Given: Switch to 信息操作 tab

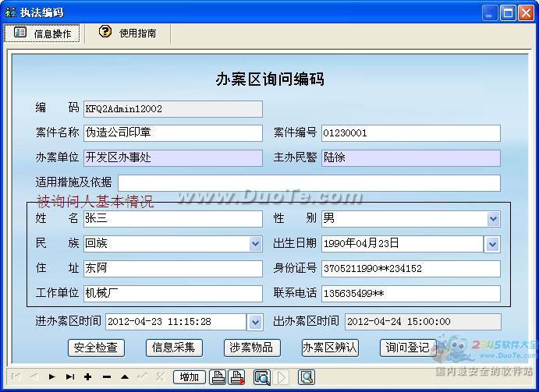Looking at the screenshot, I should point(42,34).
